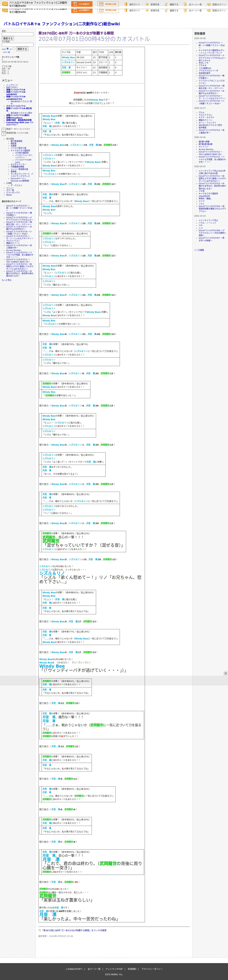Viewport: 228px width, 980px height.
Task: Open メンバー専用掲示板 link
Action: (19, 169)
